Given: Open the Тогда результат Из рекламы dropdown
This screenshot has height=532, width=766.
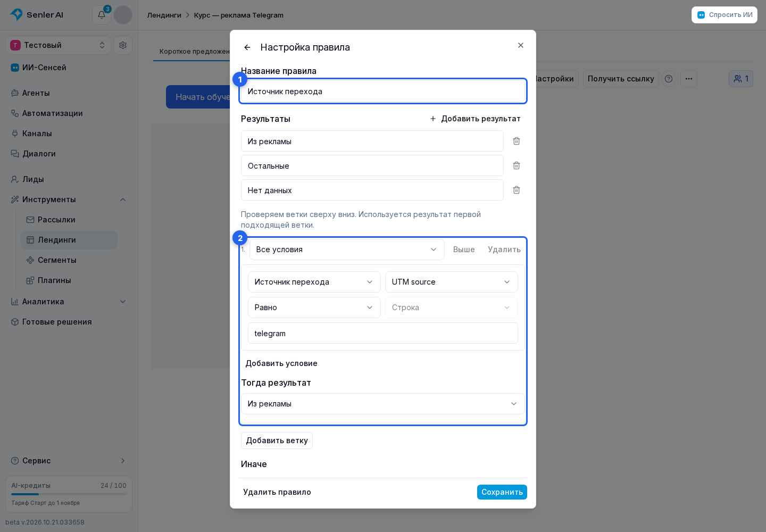Looking at the screenshot, I should [x=383, y=404].
